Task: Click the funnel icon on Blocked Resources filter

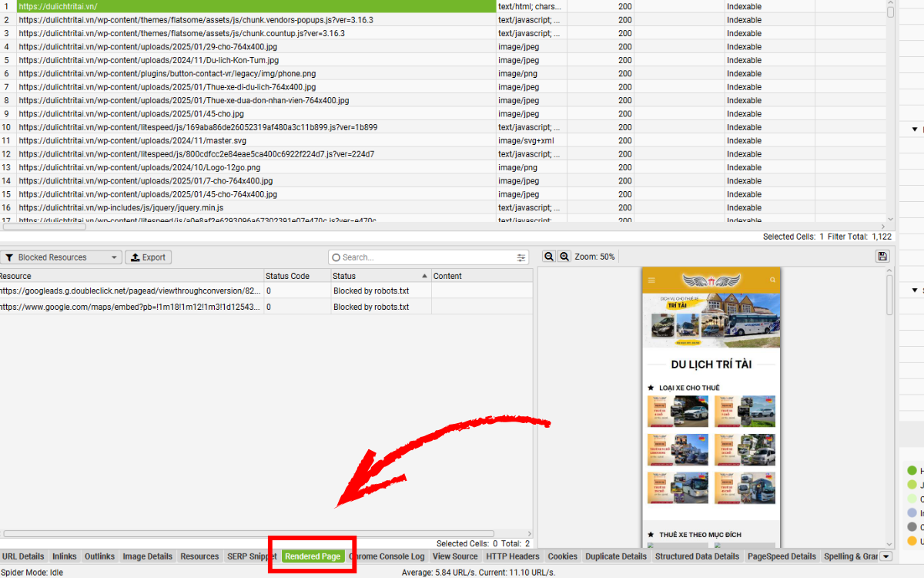Action: pos(9,257)
